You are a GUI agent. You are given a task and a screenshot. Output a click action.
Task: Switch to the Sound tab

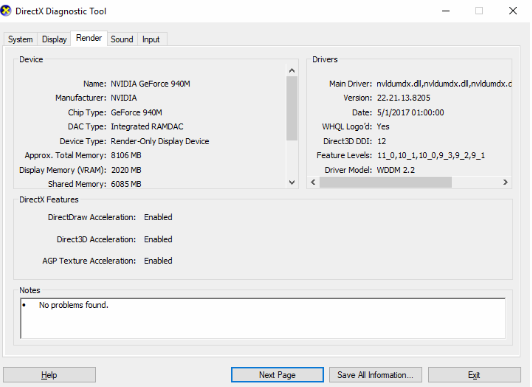point(122,39)
